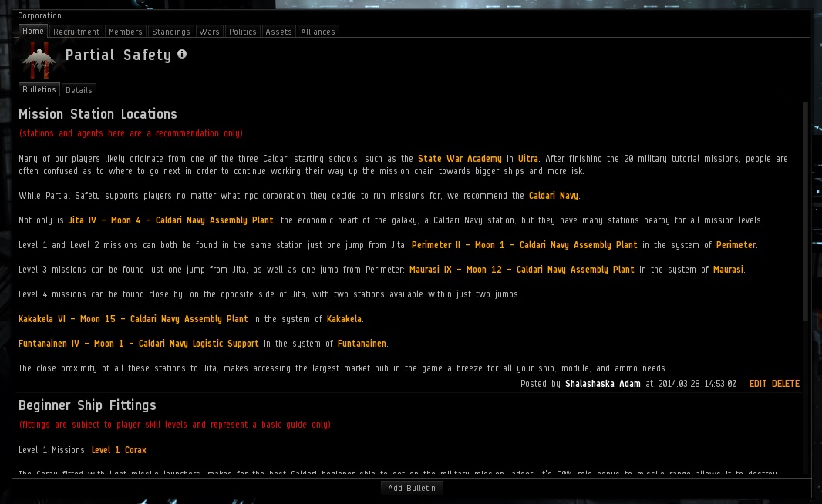This screenshot has width=822, height=504.
Task: Open the Recruitment tab
Action: point(76,32)
